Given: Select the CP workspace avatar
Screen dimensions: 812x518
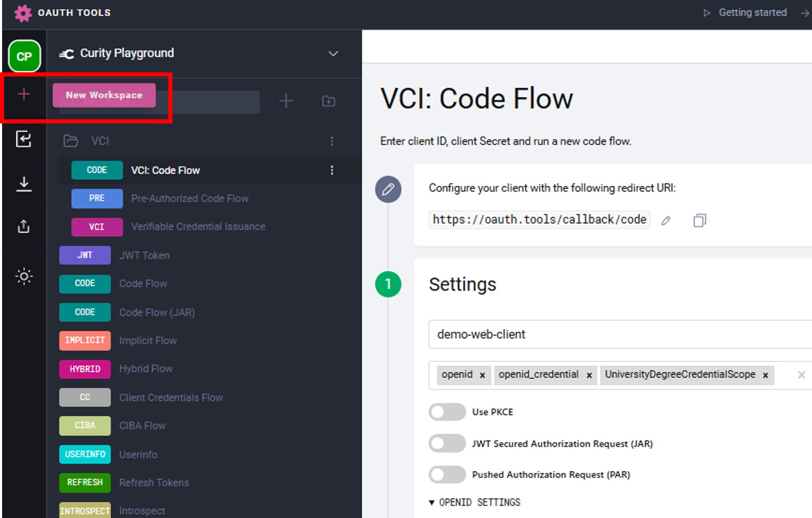Looking at the screenshot, I should [x=25, y=56].
